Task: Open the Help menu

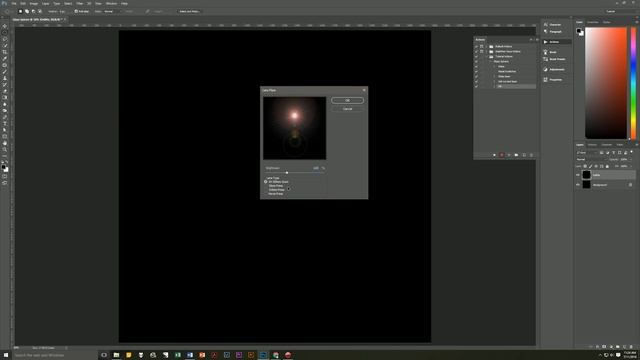Action: [x=124, y=3]
